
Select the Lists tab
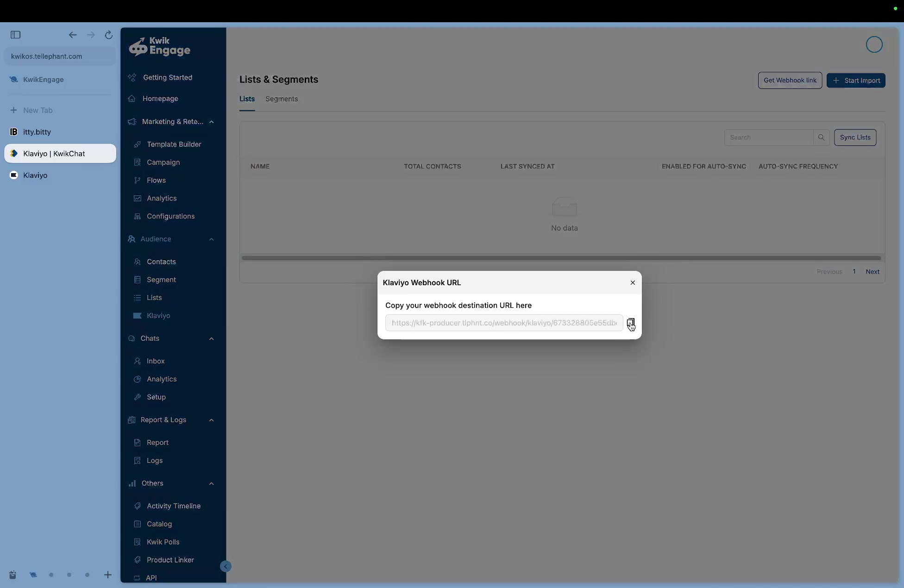[x=247, y=99]
